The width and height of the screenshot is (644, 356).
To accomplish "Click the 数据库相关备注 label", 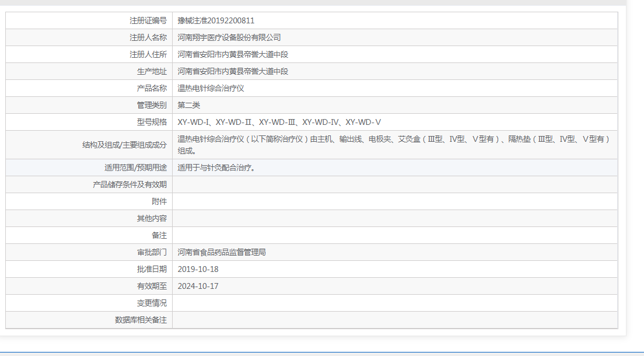I will click(x=141, y=320).
